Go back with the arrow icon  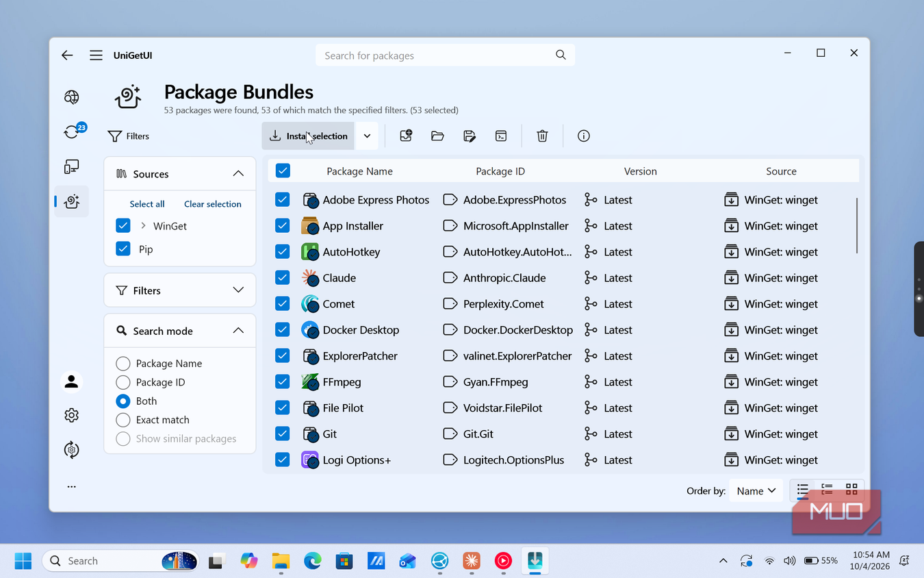[x=67, y=55]
